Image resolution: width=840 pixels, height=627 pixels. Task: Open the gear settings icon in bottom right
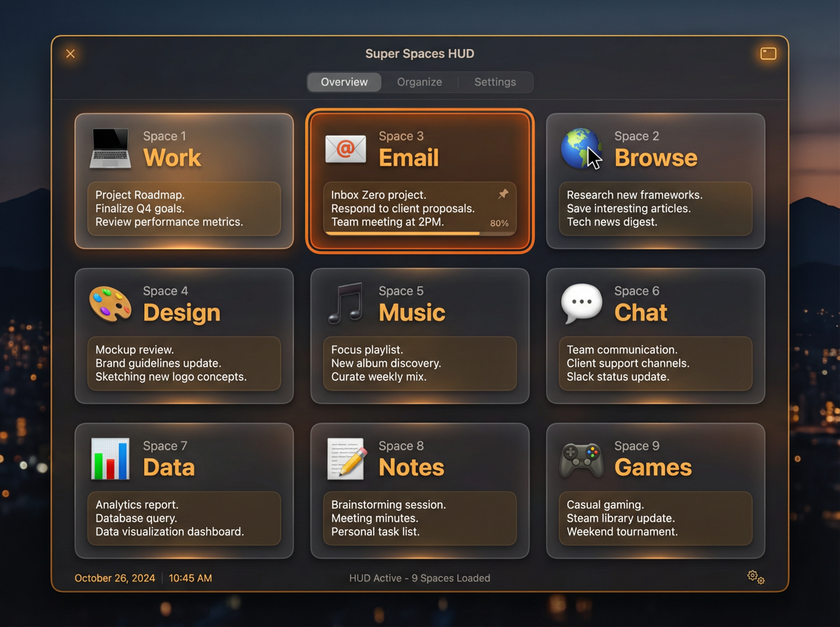755,576
